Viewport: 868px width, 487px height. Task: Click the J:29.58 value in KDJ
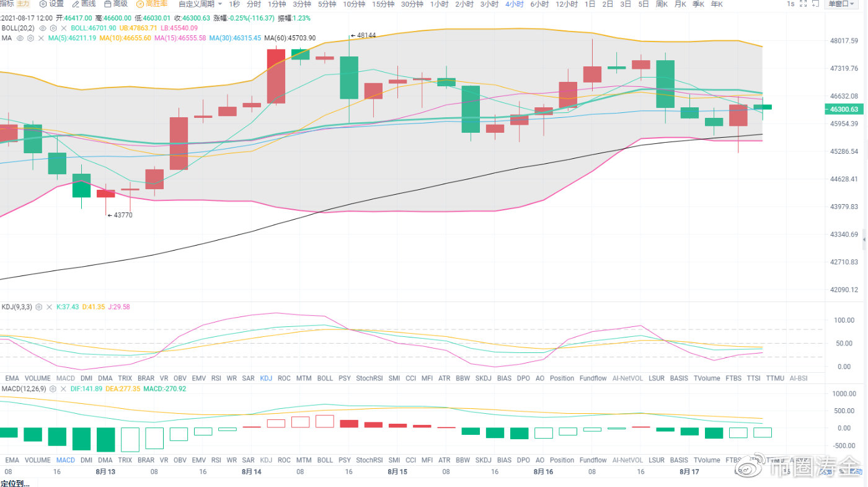120,307
